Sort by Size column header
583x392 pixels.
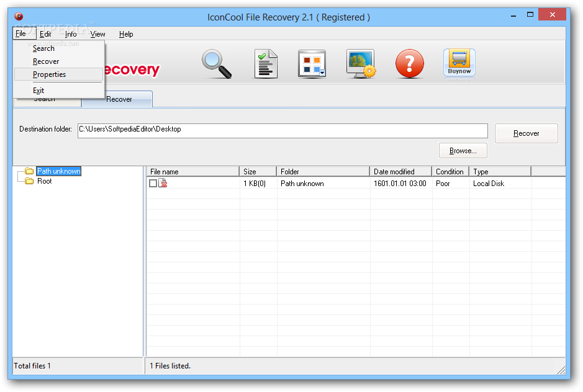click(258, 172)
